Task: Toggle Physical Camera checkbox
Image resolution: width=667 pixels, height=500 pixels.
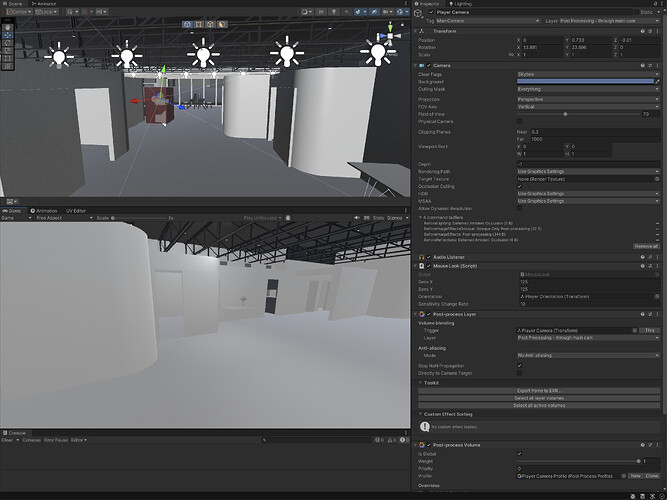Action: point(519,122)
